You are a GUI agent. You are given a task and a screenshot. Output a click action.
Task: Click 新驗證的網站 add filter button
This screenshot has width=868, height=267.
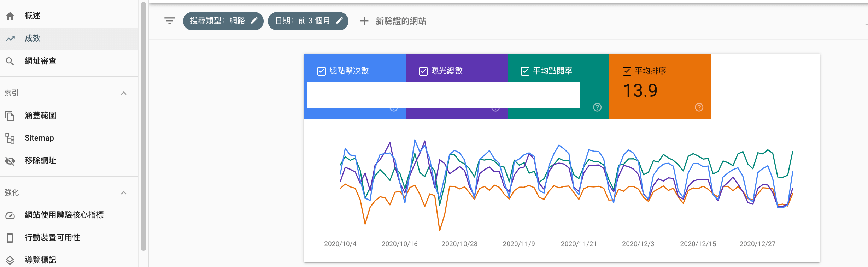click(393, 21)
